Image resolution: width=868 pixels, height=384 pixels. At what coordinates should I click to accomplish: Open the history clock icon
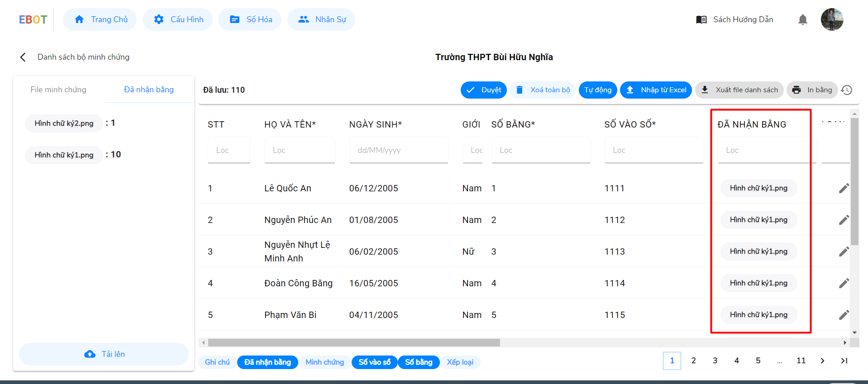[x=846, y=90]
